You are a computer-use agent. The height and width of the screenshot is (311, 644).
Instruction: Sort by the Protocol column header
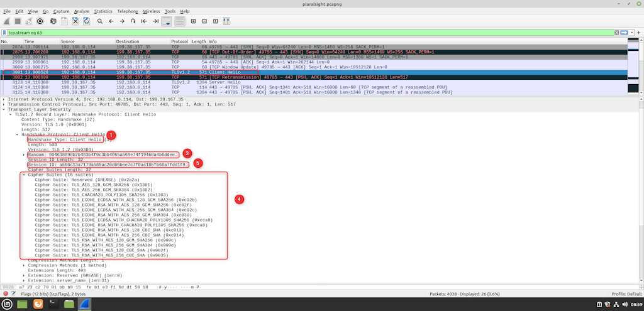pyautogui.click(x=180, y=41)
